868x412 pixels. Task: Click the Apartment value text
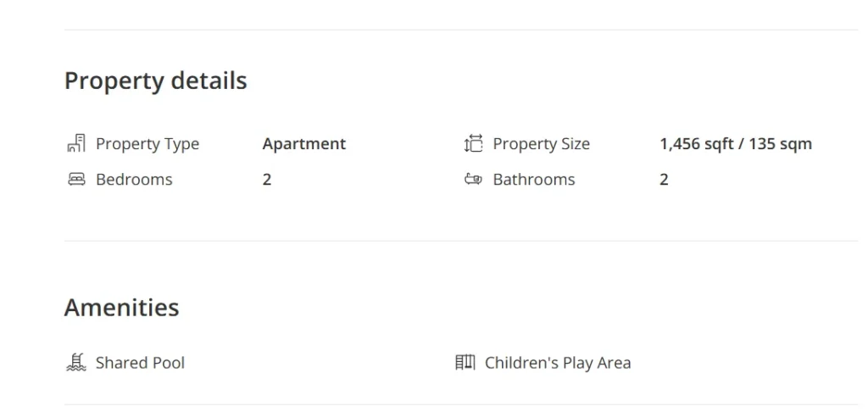[304, 144]
